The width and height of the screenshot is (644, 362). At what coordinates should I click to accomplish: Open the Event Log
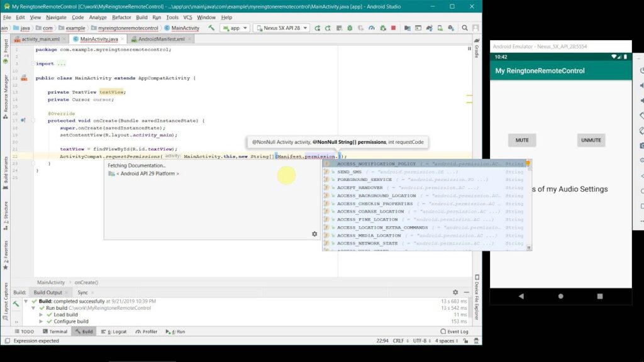[454, 332]
